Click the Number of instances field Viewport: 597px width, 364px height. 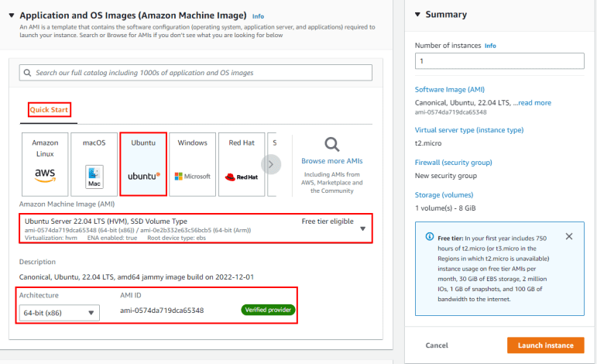pyautogui.click(x=499, y=60)
